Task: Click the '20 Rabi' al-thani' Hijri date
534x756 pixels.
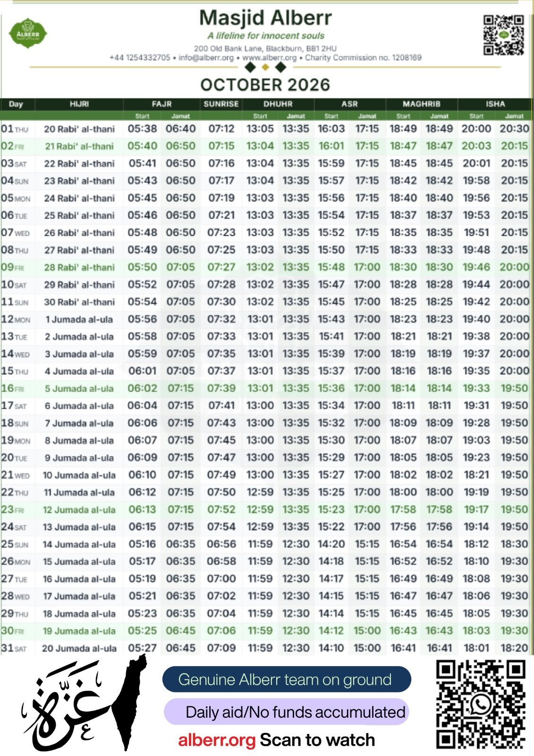Action: coord(79,129)
